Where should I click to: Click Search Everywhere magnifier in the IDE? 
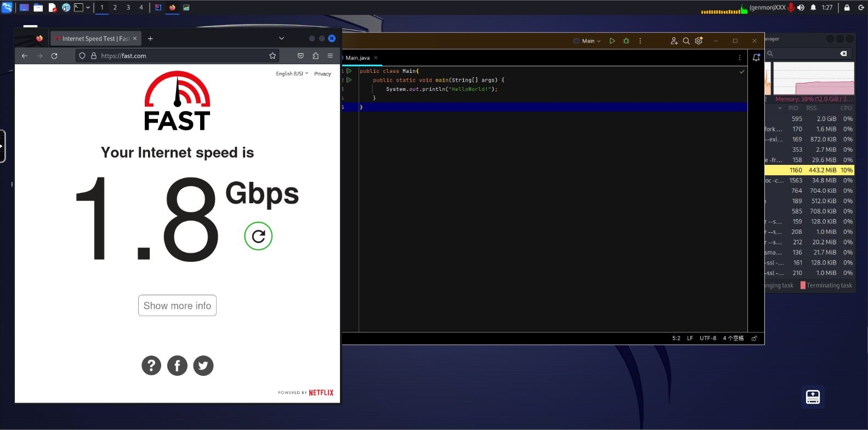[x=686, y=41]
